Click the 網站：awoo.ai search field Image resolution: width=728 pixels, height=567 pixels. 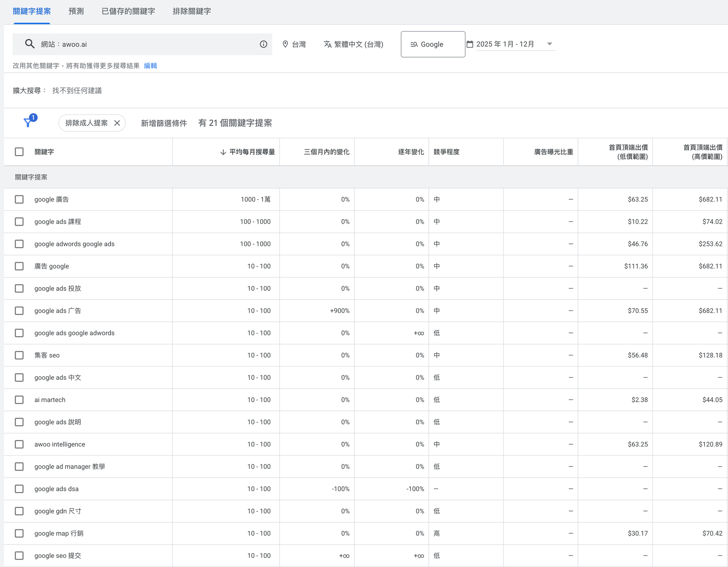click(x=146, y=44)
